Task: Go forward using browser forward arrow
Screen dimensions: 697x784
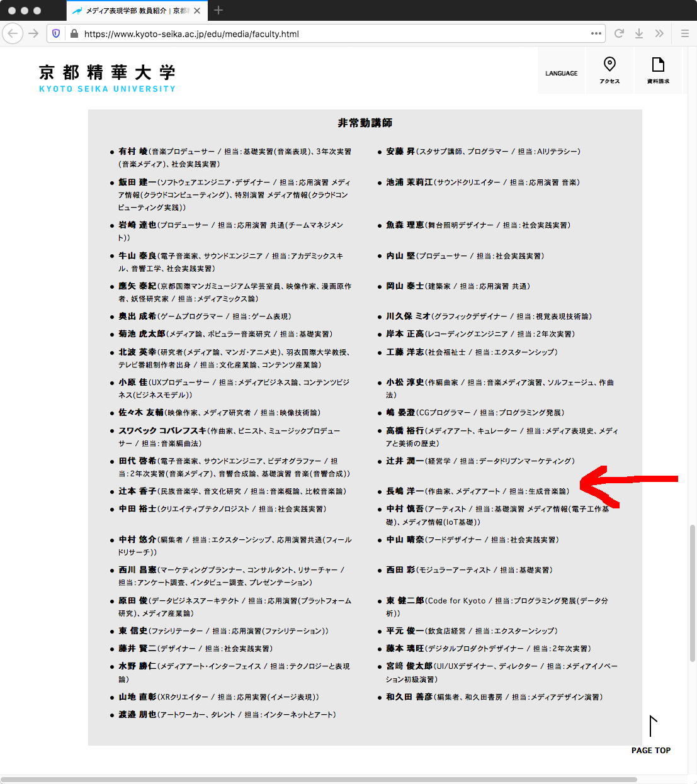Action: [x=34, y=33]
